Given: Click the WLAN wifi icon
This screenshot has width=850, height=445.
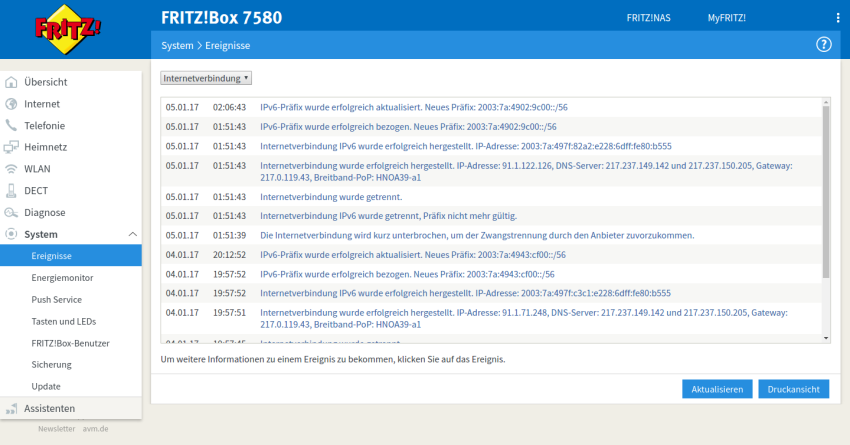Looking at the screenshot, I should [12, 169].
